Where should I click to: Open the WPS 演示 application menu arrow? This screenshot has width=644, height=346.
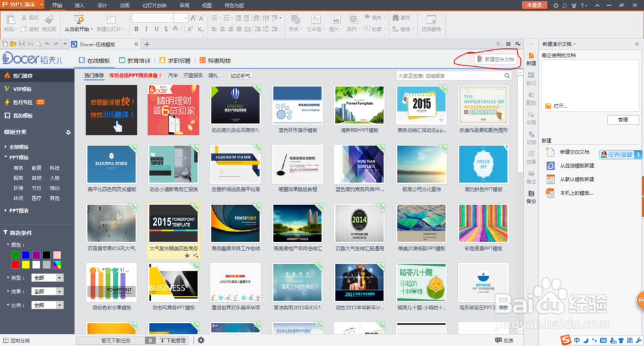(x=42, y=5)
